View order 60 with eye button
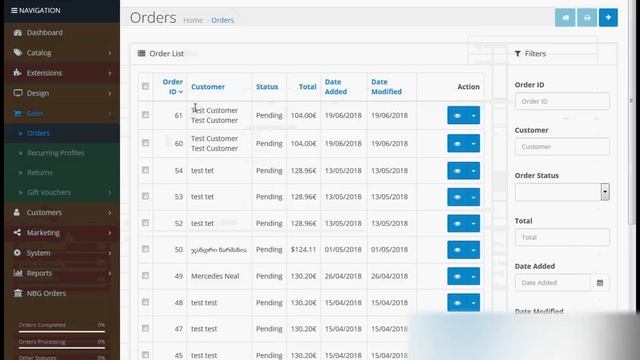Screen dimensions: 640x360 tap(457, 144)
